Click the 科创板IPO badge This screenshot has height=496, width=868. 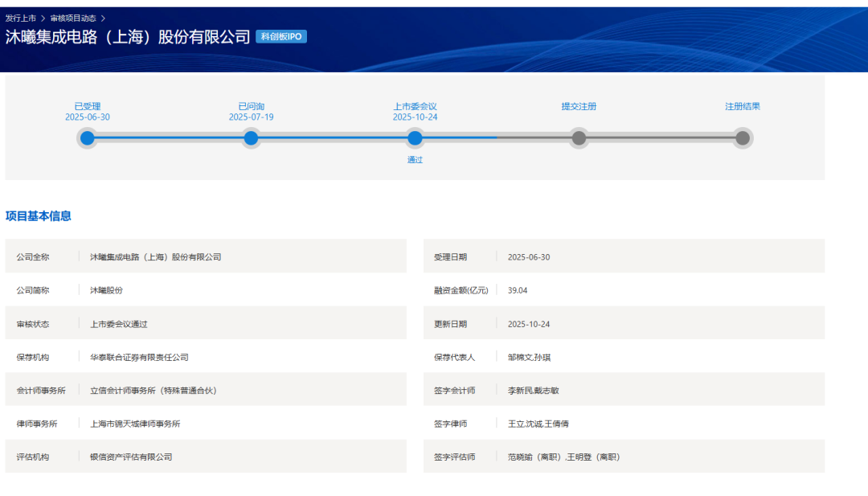pos(281,37)
